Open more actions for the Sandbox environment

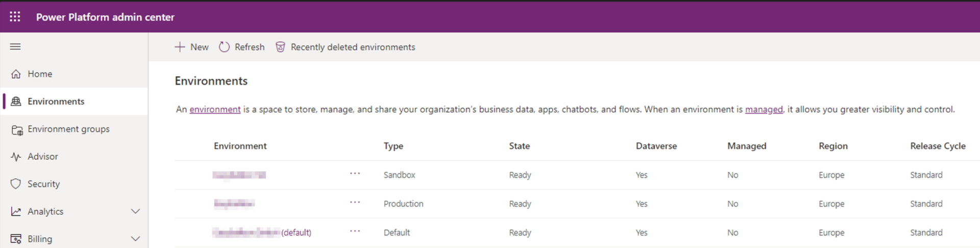pos(355,174)
